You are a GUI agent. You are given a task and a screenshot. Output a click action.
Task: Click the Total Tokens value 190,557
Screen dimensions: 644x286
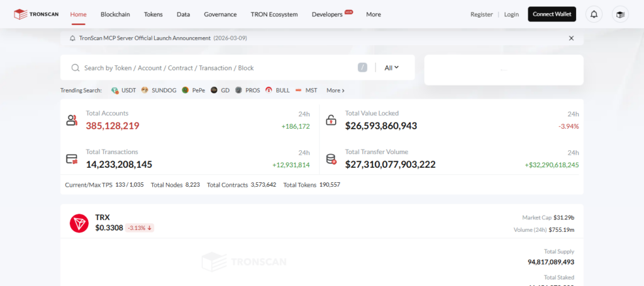[330, 185]
